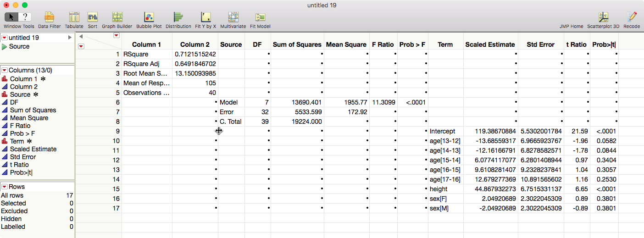Select the arrow cursor window tool
The width and height of the screenshot is (644, 238).
point(11,17)
